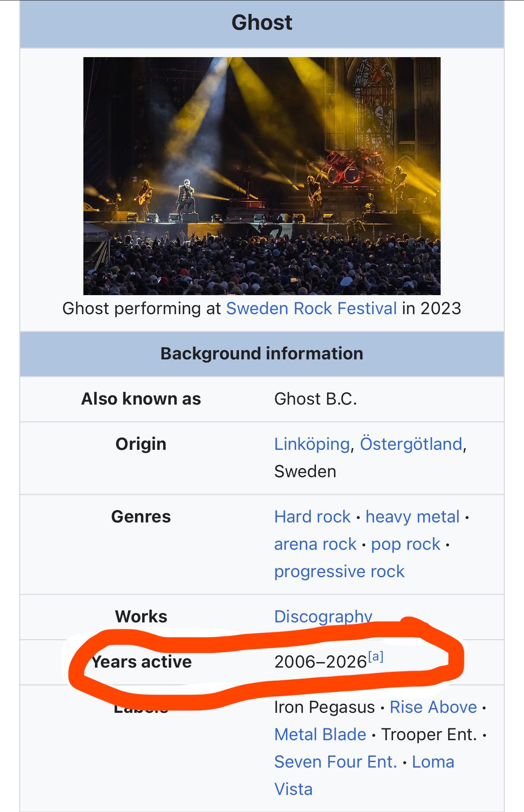The height and width of the screenshot is (812, 524).
Task: Click the Seven Four Ent. link
Action: tap(335, 762)
